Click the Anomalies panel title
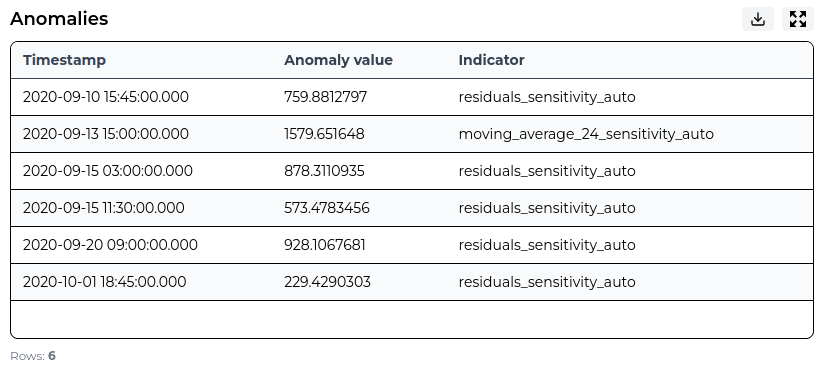819x370 pixels. click(59, 19)
